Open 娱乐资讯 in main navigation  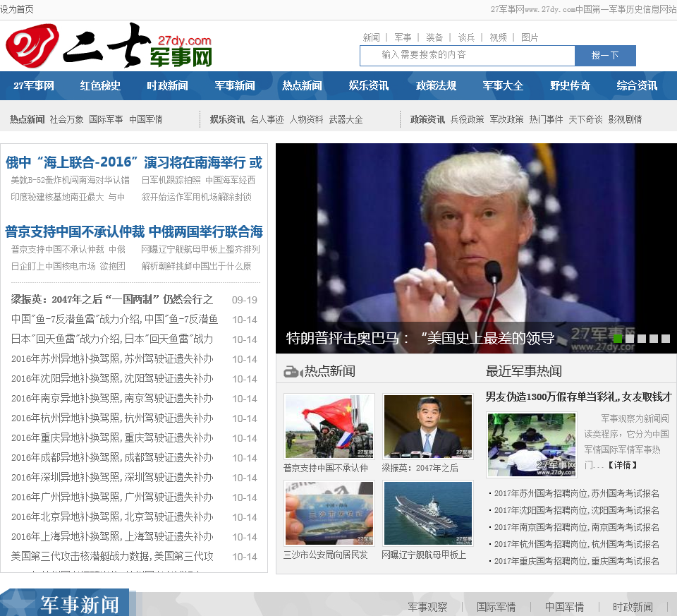coord(369,85)
